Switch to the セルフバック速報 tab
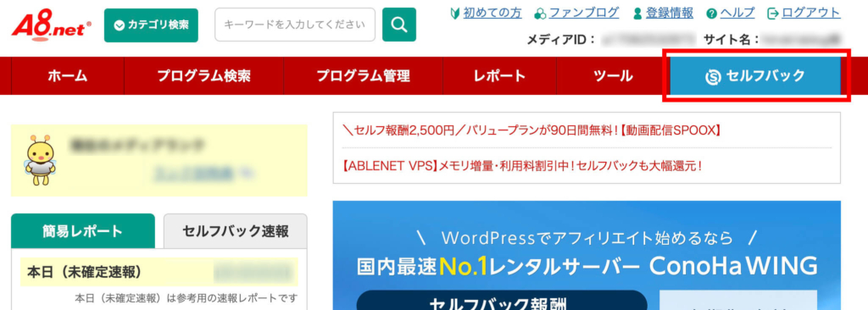Image resolution: width=868 pixels, height=310 pixels. click(x=236, y=231)
